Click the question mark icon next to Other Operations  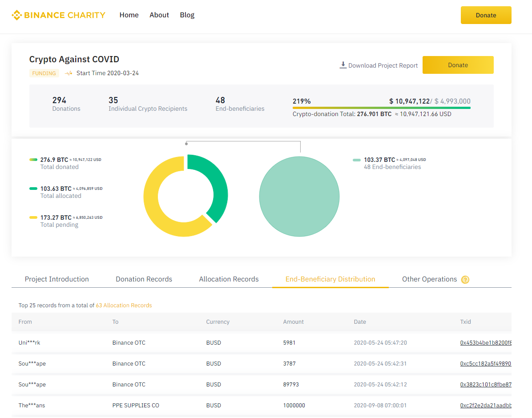pyautogui.click(x=465, y=280)
